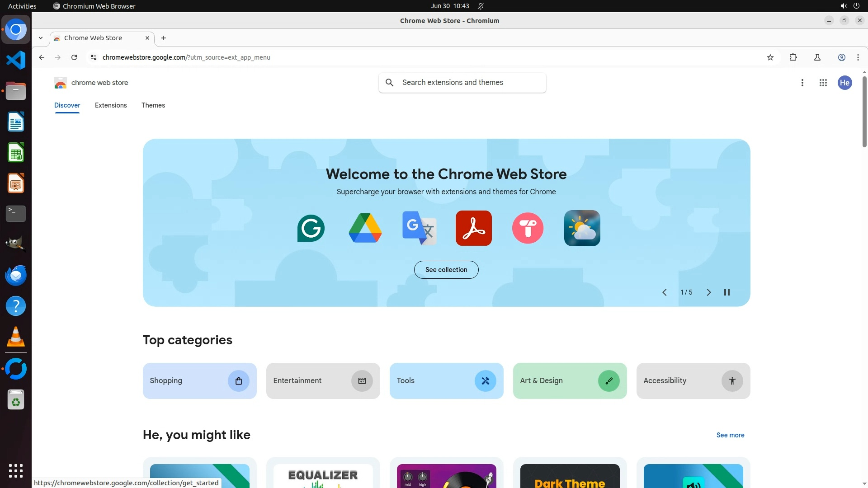
Task: Click the weather extension icon in the banner
Action: pyautogui.click(x=582, y=228)
